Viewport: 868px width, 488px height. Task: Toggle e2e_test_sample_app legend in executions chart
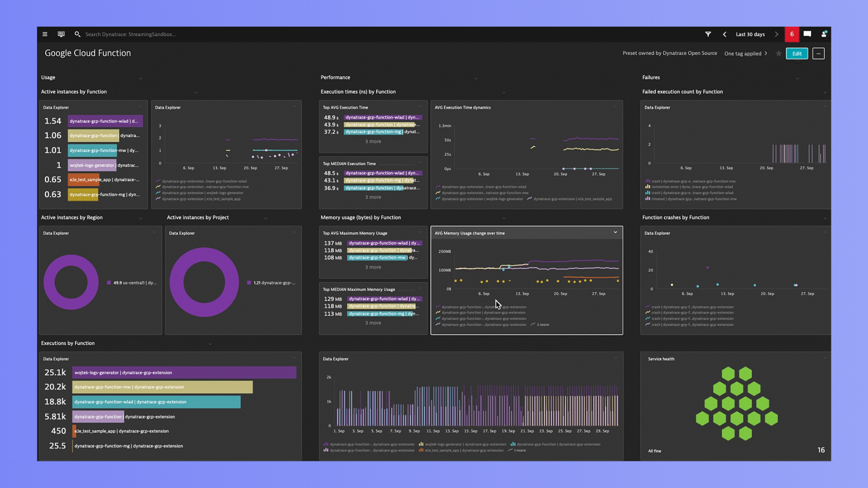[x=461, y=450]
